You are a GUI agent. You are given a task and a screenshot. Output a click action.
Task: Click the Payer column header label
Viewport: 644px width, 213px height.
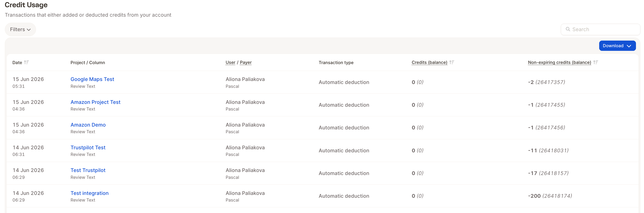pos(246,62)
